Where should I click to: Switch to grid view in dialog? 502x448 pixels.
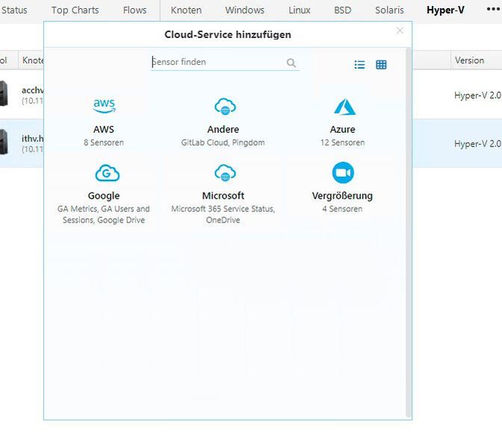[x=381, y=65]
